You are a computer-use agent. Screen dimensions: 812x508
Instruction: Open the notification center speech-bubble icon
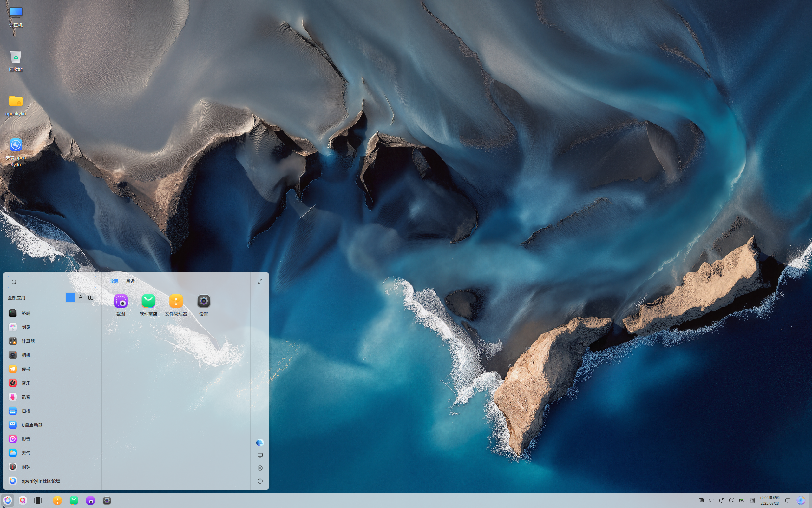[788, 501]
